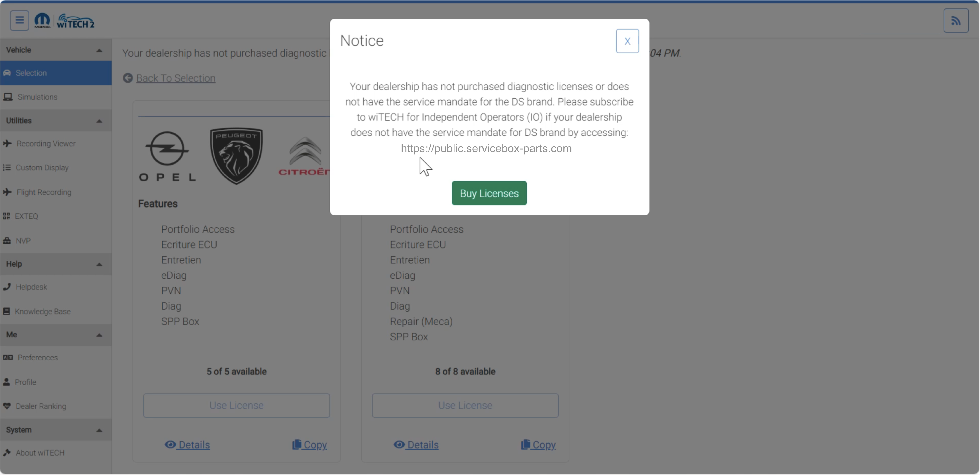The width and height of the screenshot is (980, 475).
Task: Click the car icon beside Selection
Action: [7, 73]
